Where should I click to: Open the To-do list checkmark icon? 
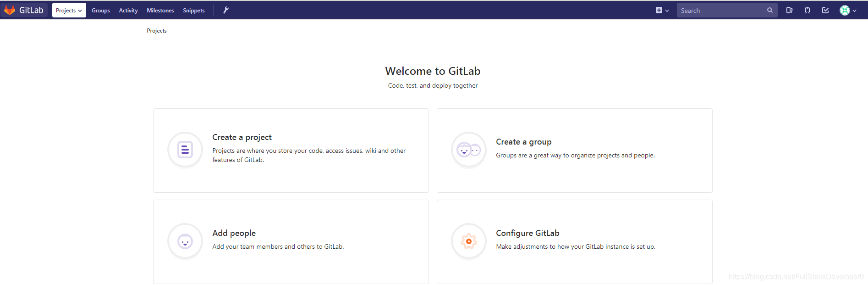point(825,10)
